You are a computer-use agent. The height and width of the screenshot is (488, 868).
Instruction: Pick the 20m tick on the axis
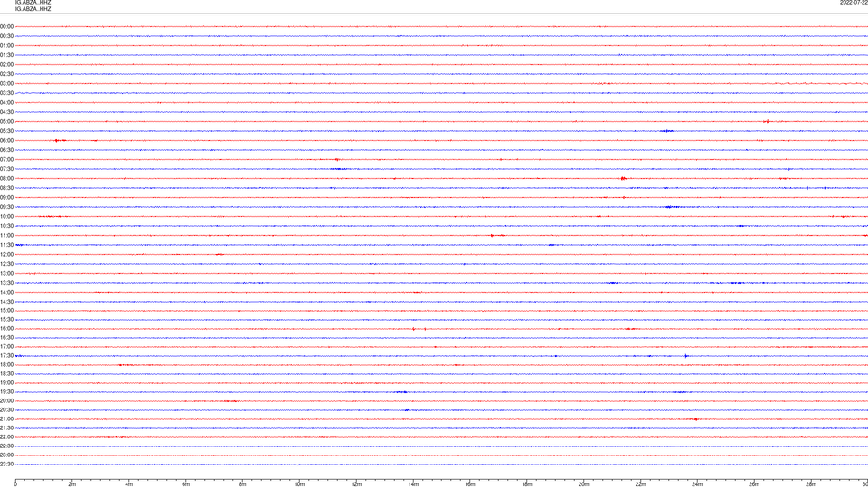[583, 484]
